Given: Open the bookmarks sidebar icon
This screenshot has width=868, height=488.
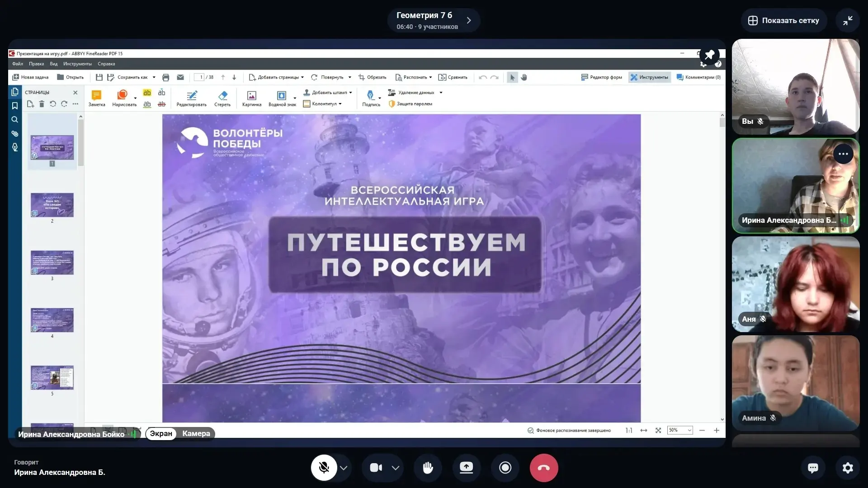Looking at the screenshot, I should click(x=15, y=106).
